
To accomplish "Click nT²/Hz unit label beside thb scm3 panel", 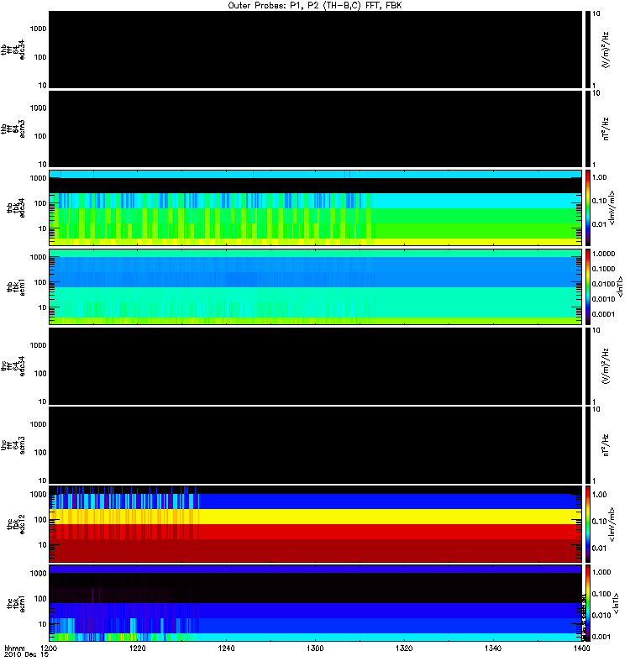I will pyautogui.click(x=606, y=129).
